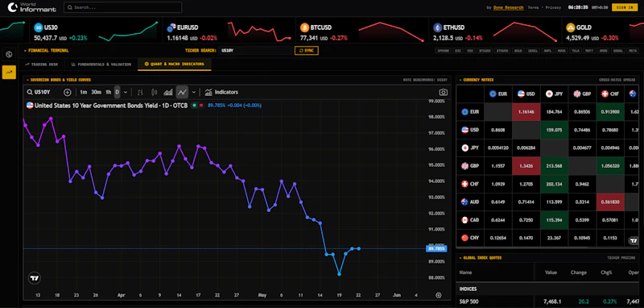
Task: Click the SYNC button
Action: [307, 51]
